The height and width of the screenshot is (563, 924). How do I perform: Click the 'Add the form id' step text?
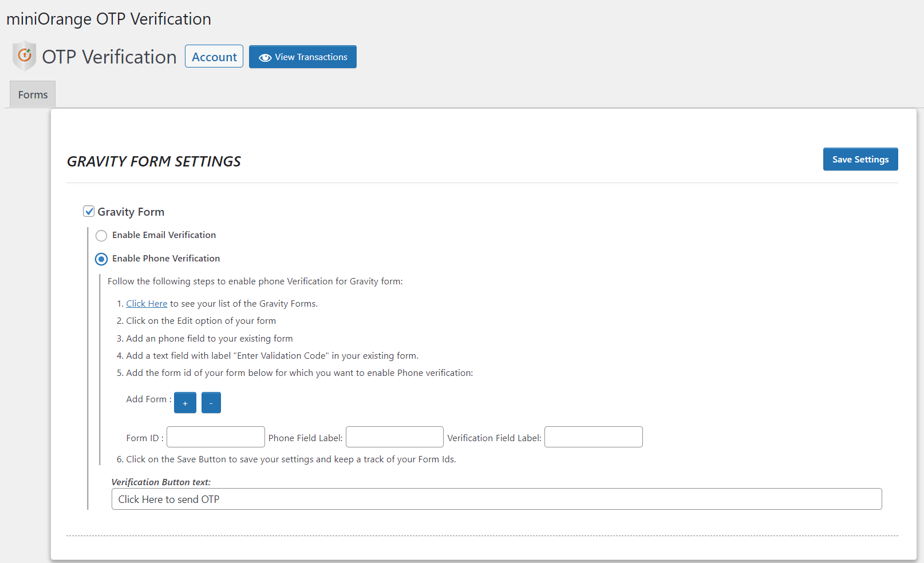(299, 373)
